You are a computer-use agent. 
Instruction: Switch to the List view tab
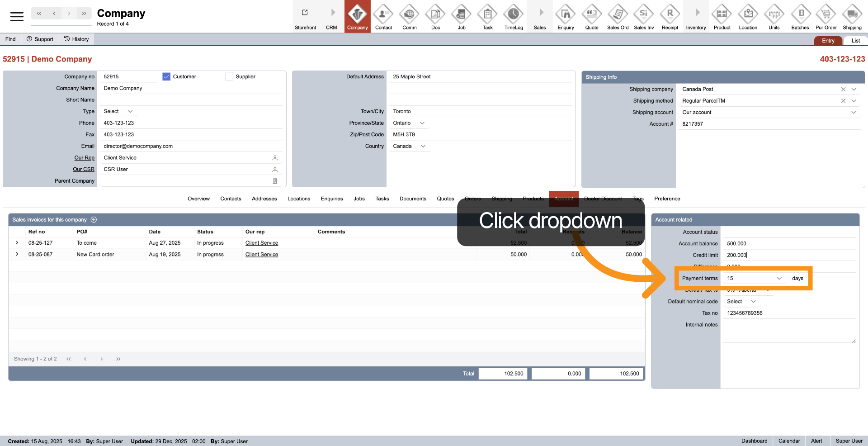coord(855,41)
